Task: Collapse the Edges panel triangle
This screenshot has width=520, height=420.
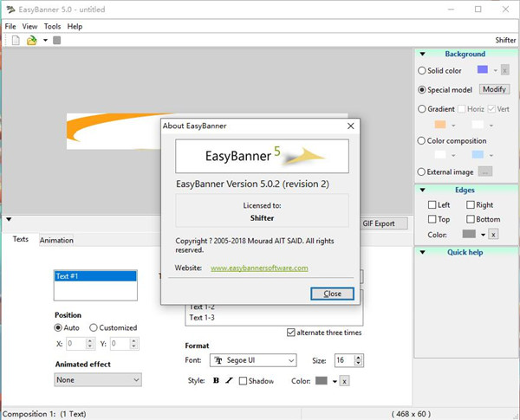Action: (x=423, y=190)
